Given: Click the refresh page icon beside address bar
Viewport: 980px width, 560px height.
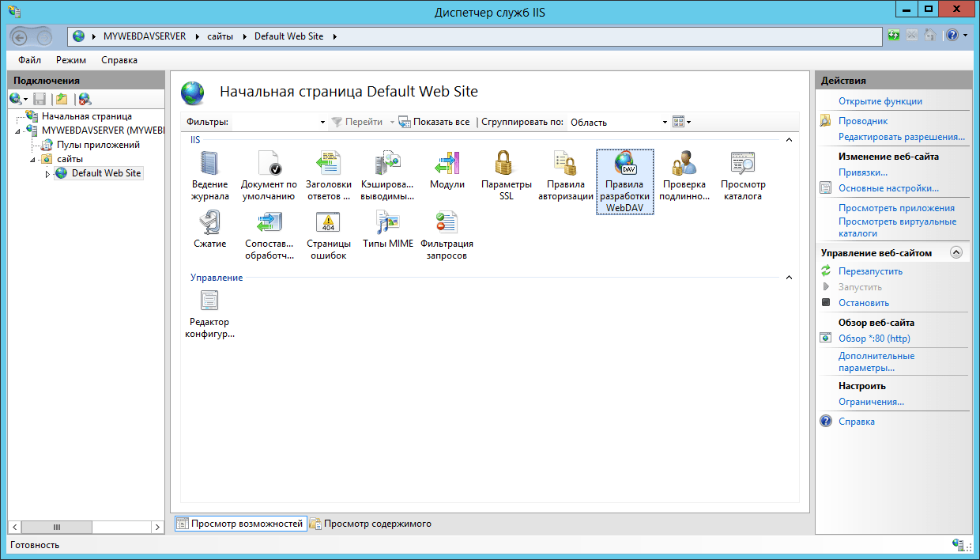Looking at the screenshot, I should pyautogui.click(x=894, y=36).
